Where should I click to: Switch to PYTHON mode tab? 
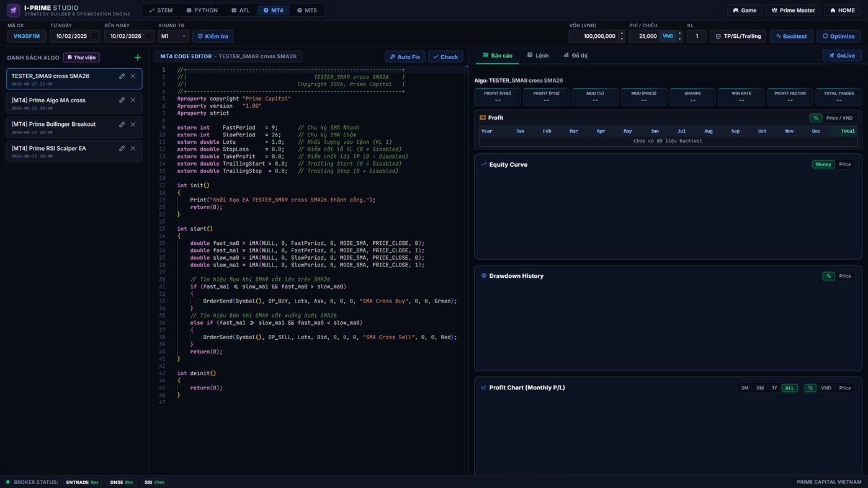click(x=202, y=10)
